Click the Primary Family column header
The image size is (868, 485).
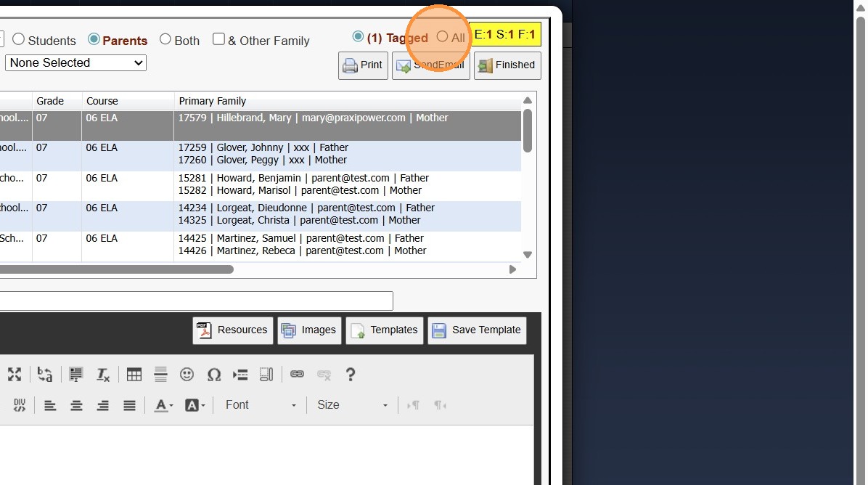pyautogui.click(x=348, y=102)
